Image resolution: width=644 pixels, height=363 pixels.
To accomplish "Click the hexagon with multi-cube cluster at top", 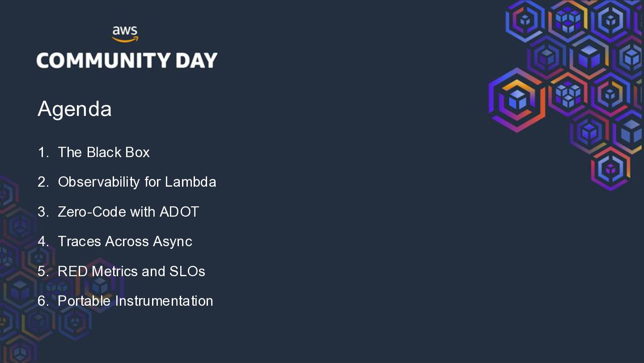I will coord(568,20).
